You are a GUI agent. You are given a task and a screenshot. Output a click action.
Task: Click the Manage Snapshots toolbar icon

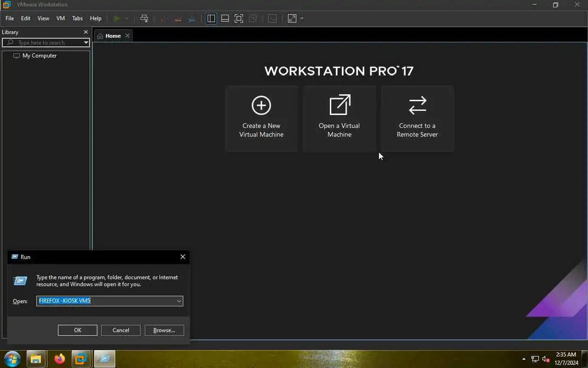point(192,18)
